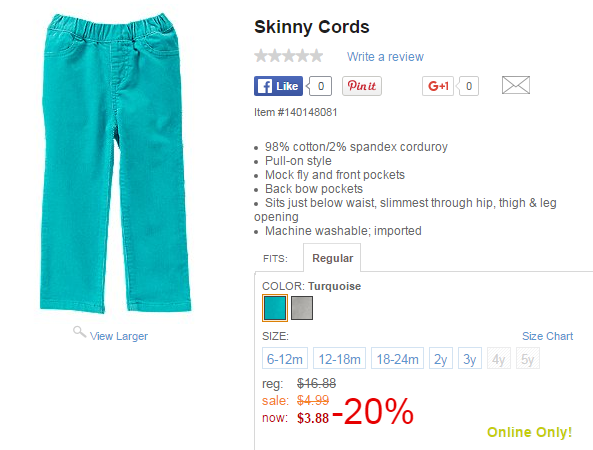Screen dimensions: 593x450
Task: Select size 12-18m
Action: [x=339, y=358]
